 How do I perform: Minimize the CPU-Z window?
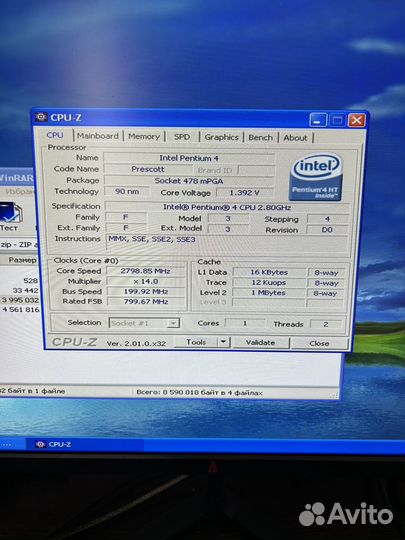(318, 120)
